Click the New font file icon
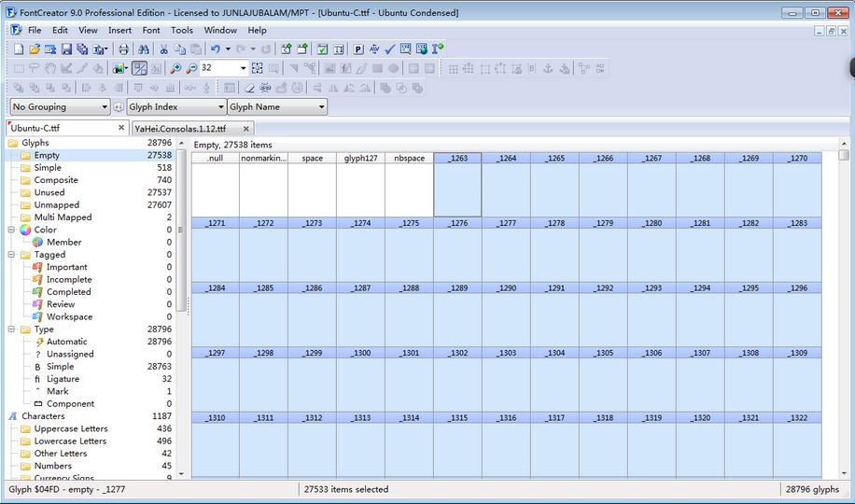This screenshot has height=504, width=855. tap(19, 49)
